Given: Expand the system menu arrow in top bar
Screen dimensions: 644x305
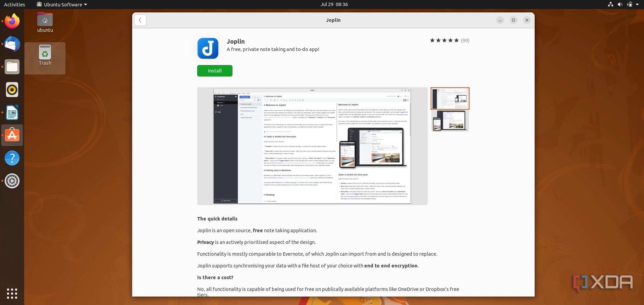Looking at the screenshot, I should click(x=637, y=4).
